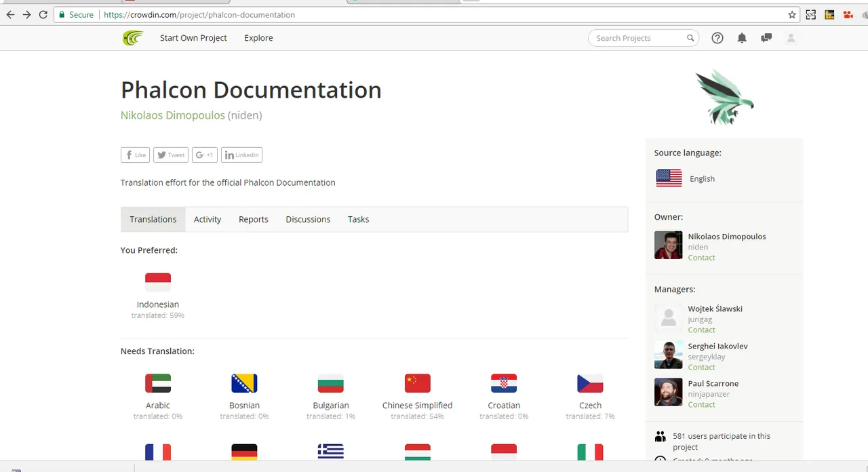The width and height of the screenshot is (868, 472).
Task: Click the Phalcon project bird logo
Action: coord(724,98)
